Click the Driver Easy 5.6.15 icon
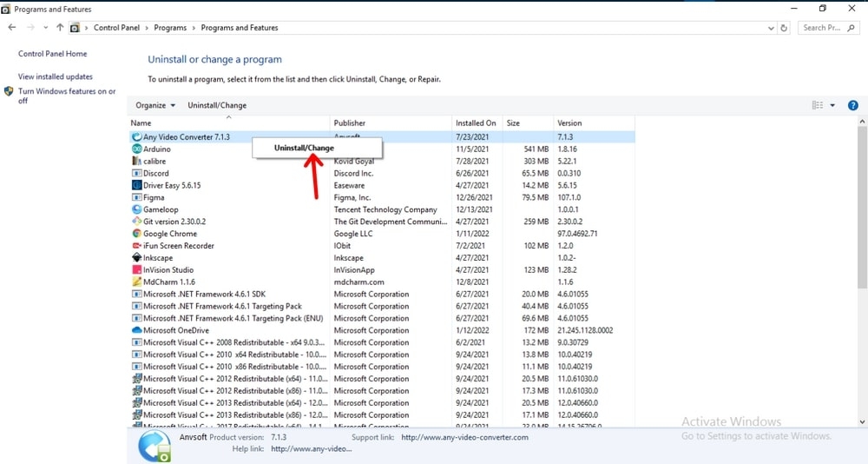Viewport: 868px width, 464px height. pyautogui.click(x=137, y=185)
